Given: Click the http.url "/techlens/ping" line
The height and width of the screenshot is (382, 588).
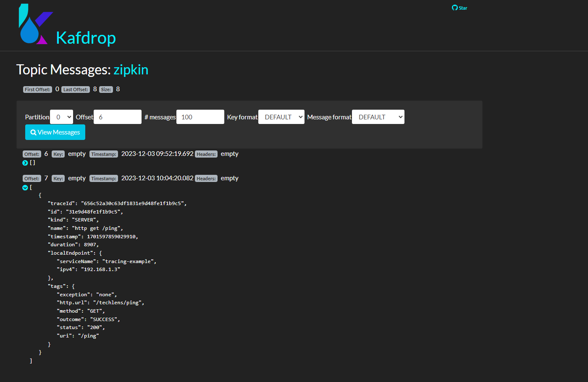Looking at the screenshot, I should tap(100, 303).
